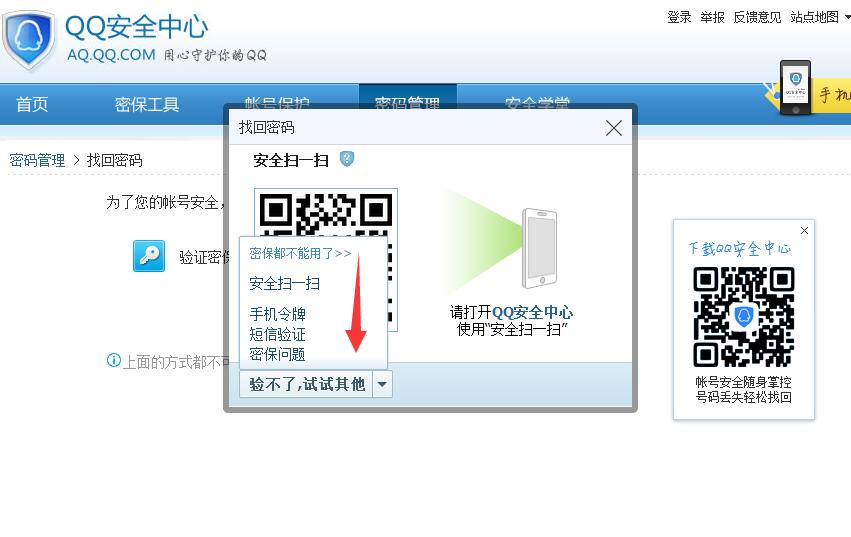Click the 帐号安全随身掌控 caption text

tap(744, 382)
